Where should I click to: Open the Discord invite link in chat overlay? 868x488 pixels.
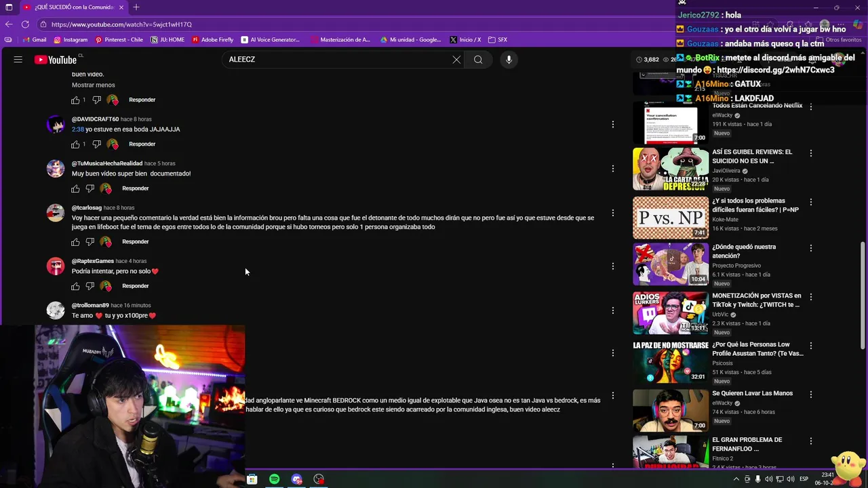coord(776,70)
